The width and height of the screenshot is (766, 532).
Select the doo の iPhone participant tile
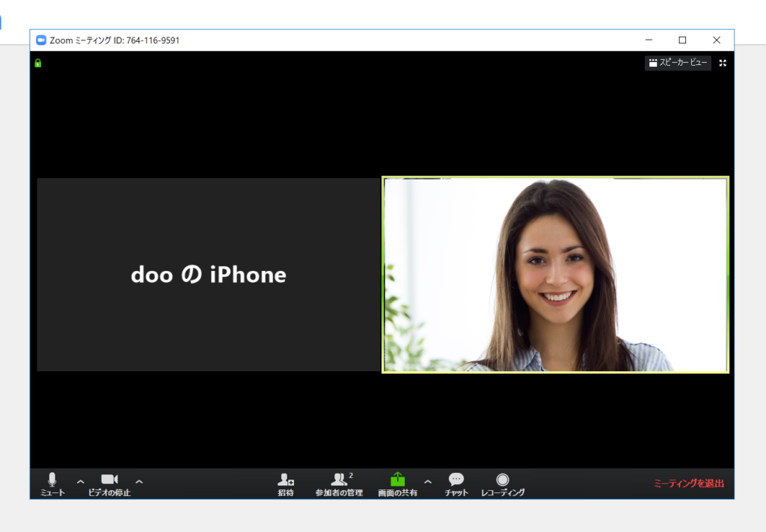click(x=209, y=275)
